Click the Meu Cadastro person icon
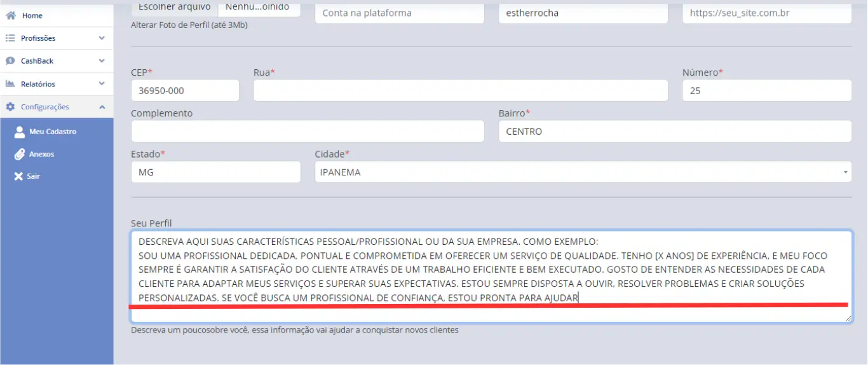868x365 pixels. point(20,132)
